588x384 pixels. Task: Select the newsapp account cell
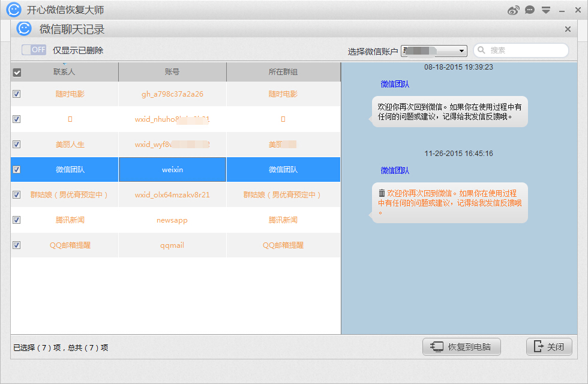[x=172, y=220]
